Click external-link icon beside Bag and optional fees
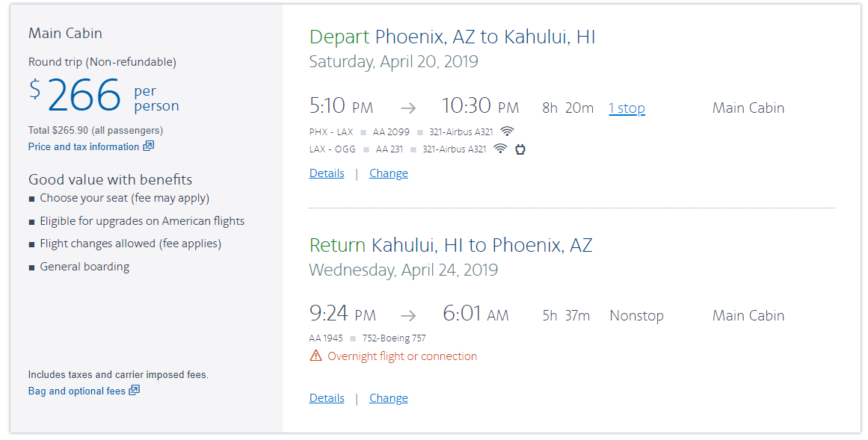This screenshot has width=868, height=440. (135, 391)
